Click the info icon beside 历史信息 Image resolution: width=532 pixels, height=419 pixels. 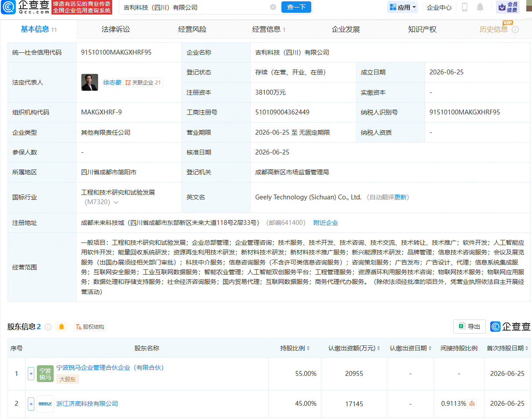click(x=515, y=29)
